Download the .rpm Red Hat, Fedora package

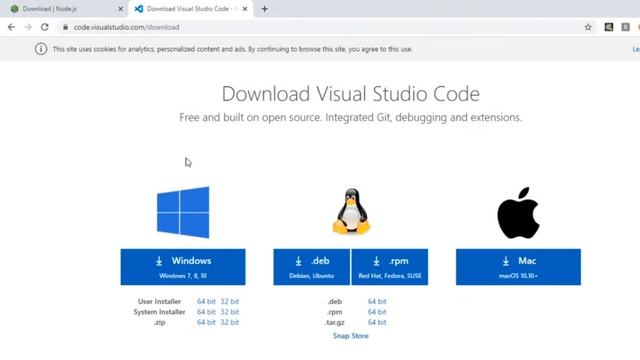tap(390, 267)
